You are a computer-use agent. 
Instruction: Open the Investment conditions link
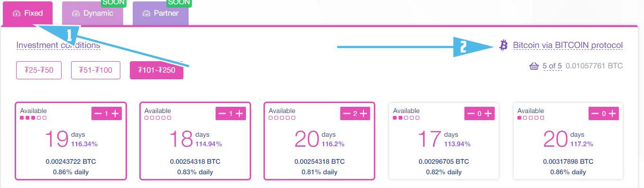(58, 46)
